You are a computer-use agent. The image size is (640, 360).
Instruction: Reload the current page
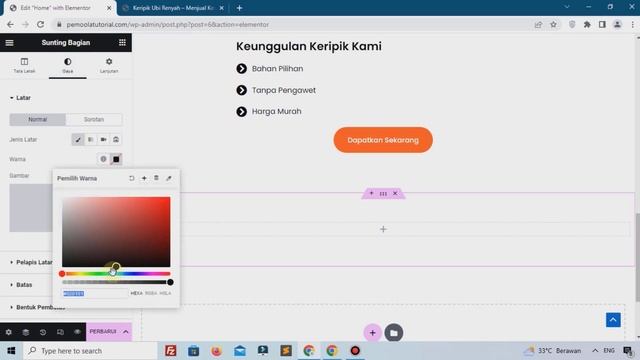pos(40,24)
